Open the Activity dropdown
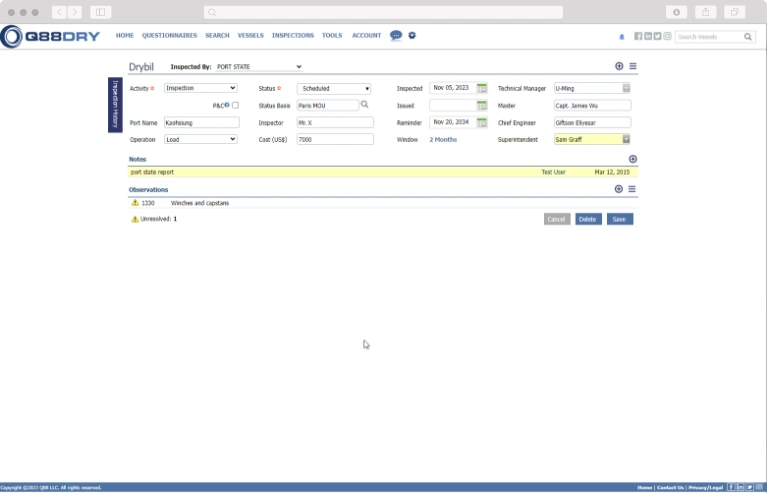Viewport: 767px width, 493px height. point(201,88)
